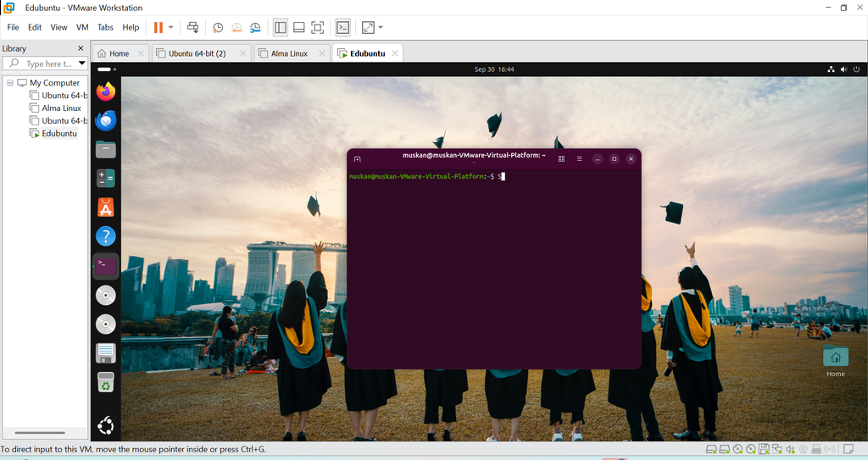Open the View menu
868x460 pixels.
click(x=58, y=27)
